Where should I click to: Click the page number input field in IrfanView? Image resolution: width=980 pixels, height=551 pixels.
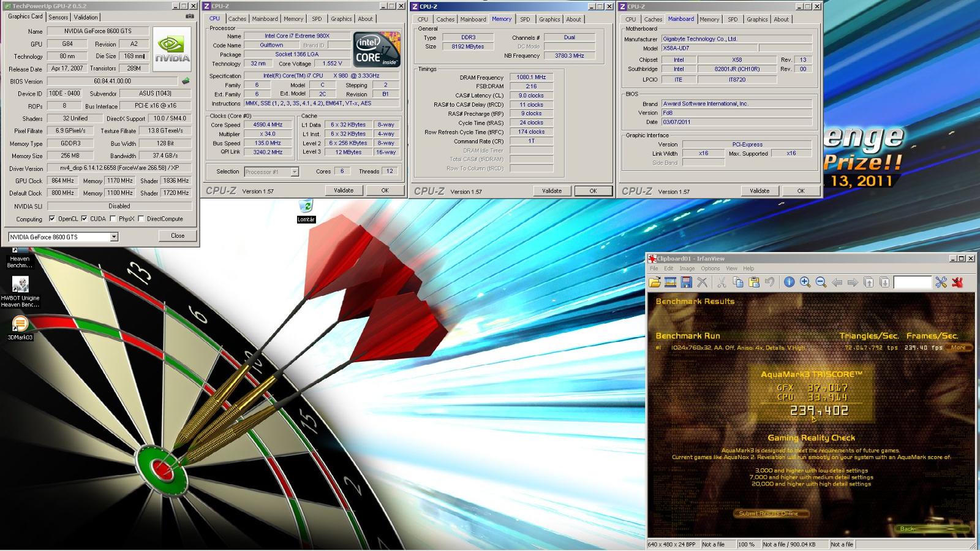912,282
